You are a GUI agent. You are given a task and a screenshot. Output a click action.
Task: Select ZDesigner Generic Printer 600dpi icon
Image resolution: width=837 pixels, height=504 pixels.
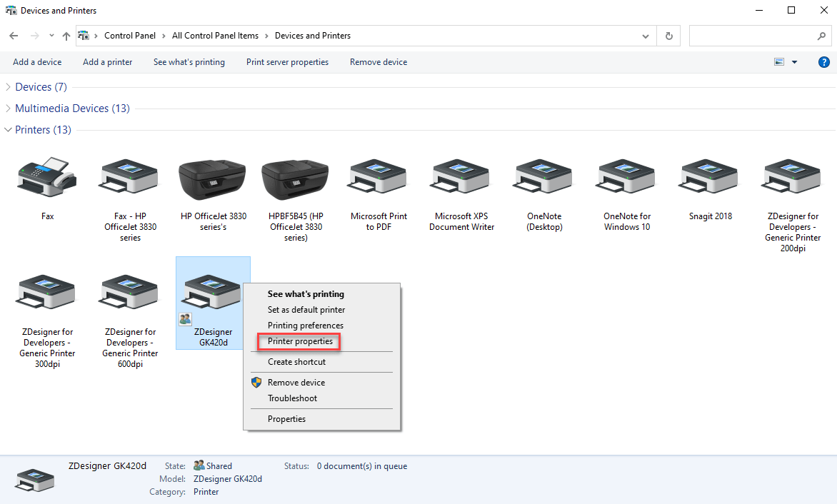click(130, 292)
